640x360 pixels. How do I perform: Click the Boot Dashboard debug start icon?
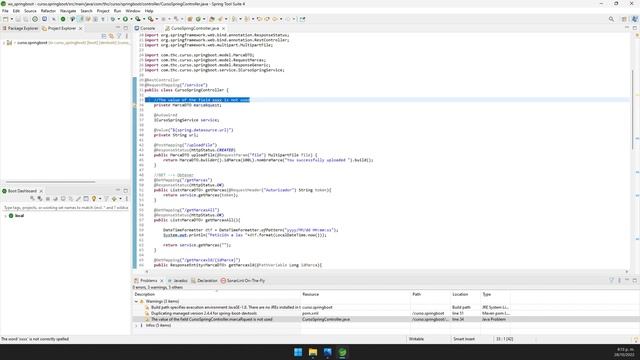click(x=40, y=199)
